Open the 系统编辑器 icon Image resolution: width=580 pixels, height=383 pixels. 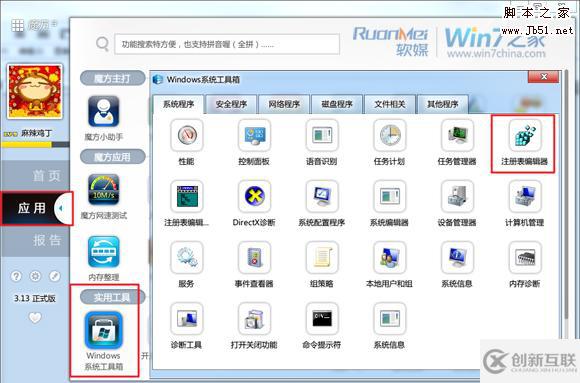tap(390, 196)
